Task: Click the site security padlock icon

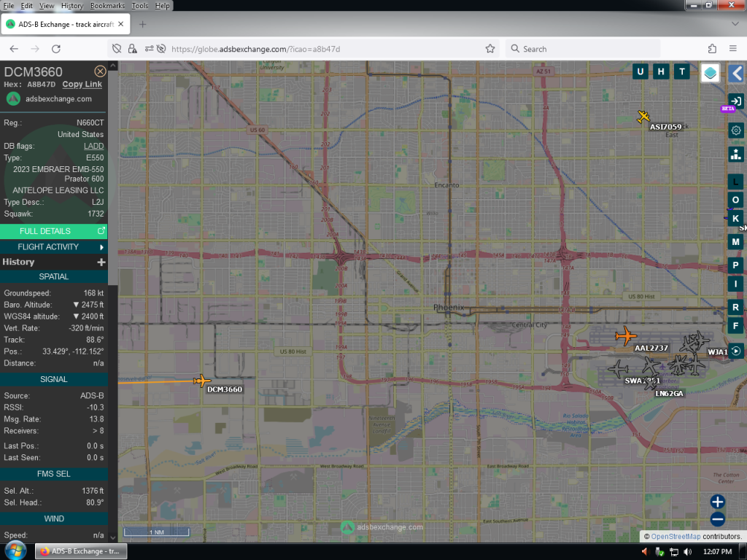Action: (x=133, y=49)
